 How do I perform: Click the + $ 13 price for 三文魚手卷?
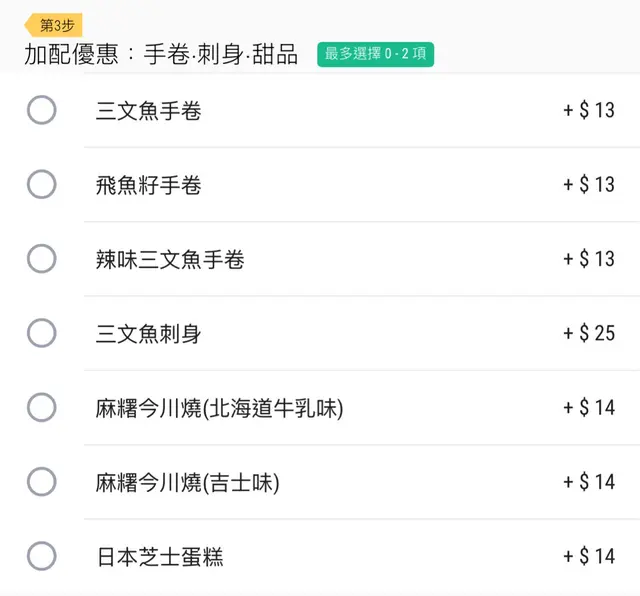[x=589, y=111]
